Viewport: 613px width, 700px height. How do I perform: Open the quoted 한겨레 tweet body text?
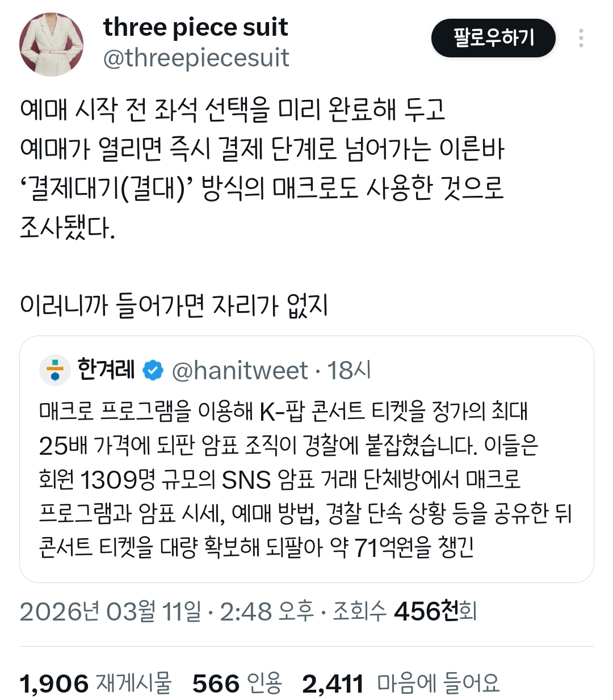coord(305,479)
